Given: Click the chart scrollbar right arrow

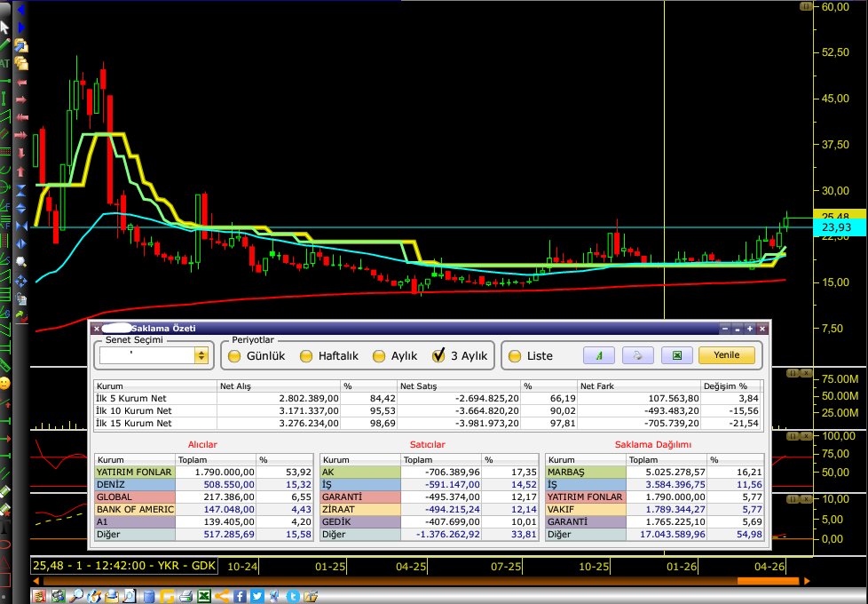Looking at the screenshot, I should click(x=807, y=581).
